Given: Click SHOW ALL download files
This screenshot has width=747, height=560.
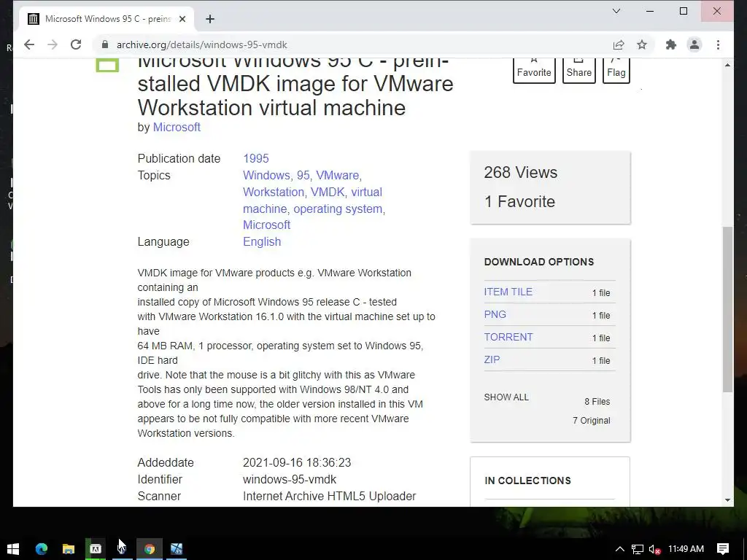Looking at the screenshot, I should click(x=506, y=397).
